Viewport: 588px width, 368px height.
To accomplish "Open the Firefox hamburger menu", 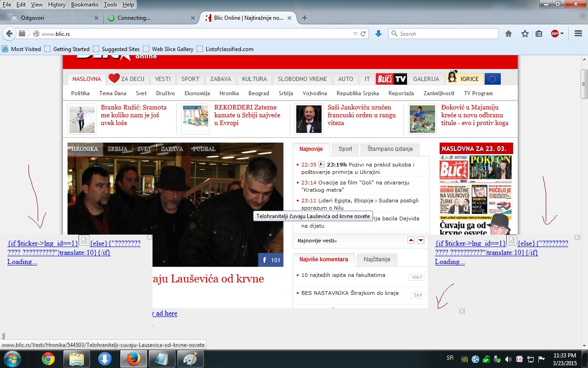I will tap(578, 34).
